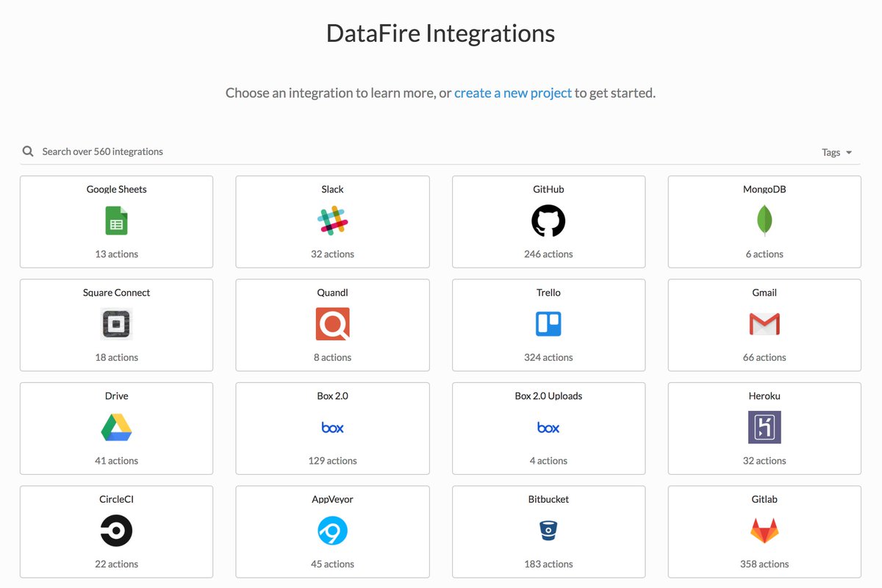Click the Gmail envelope icon
Image resolution: width=882 pixels, height=588 pixels.
click(764, 324)
